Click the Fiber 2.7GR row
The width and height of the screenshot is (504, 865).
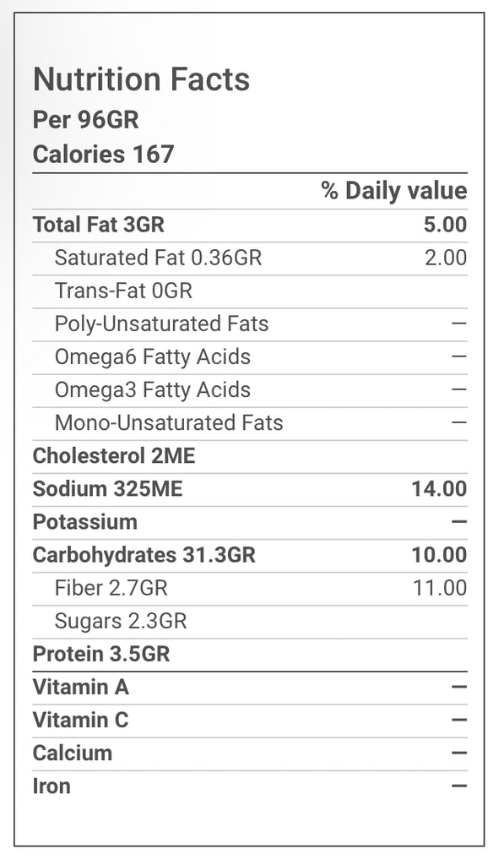(250, 589)
